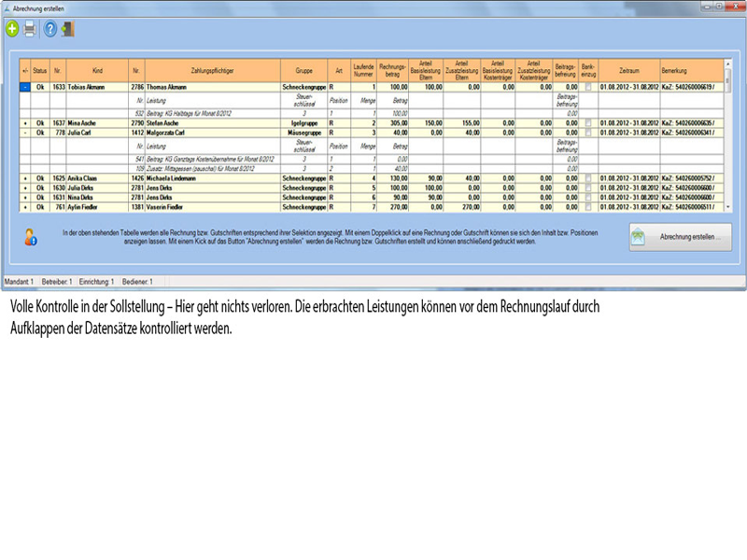Click the user info icon beside hint text

(31, 237)
